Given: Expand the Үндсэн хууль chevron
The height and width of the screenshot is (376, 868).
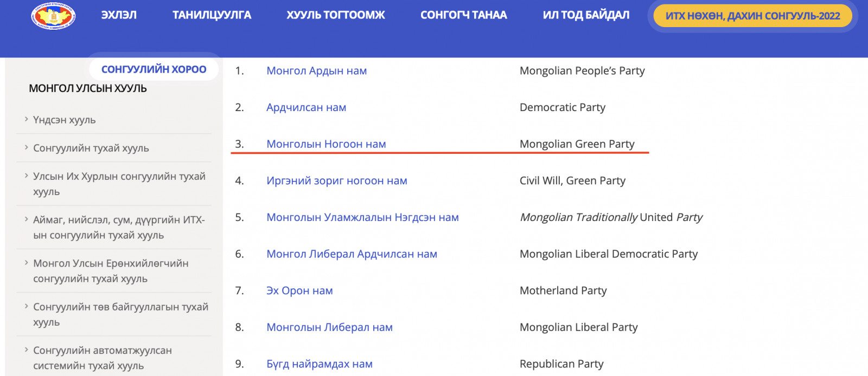Looking at the screenshot, I should point(26,119).
